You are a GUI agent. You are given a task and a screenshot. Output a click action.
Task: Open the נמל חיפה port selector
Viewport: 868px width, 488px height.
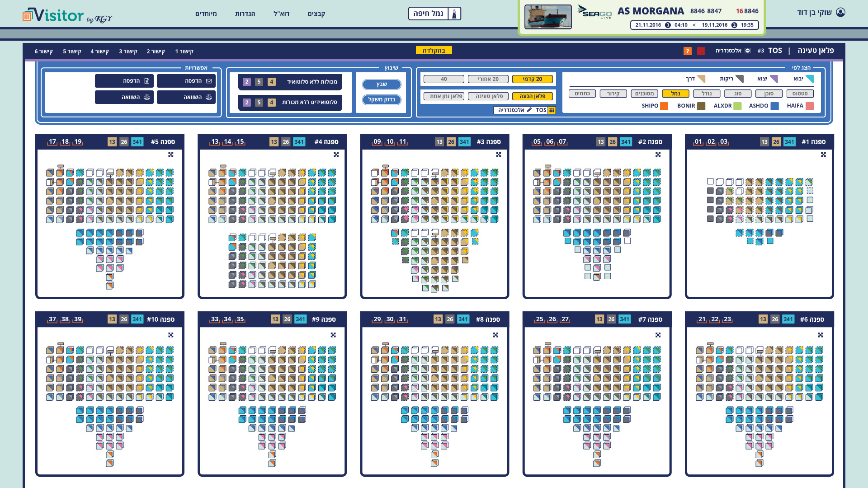click(428, 14)
